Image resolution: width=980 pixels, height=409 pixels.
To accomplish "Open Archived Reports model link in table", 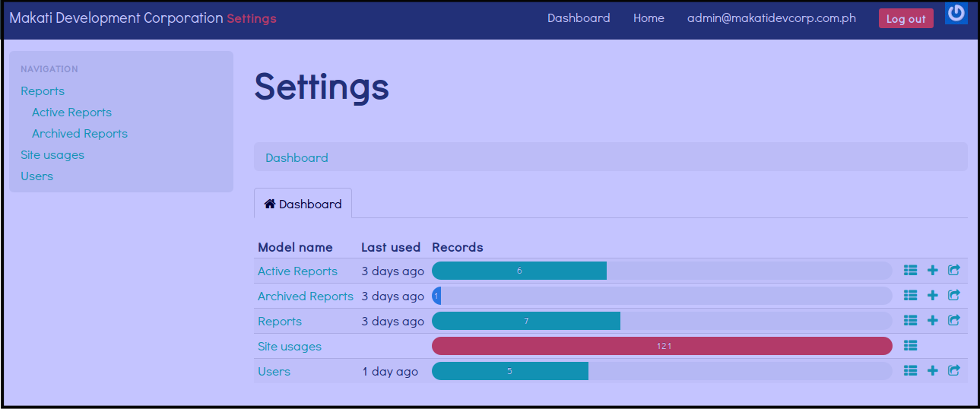I will (x=306, y=296).
